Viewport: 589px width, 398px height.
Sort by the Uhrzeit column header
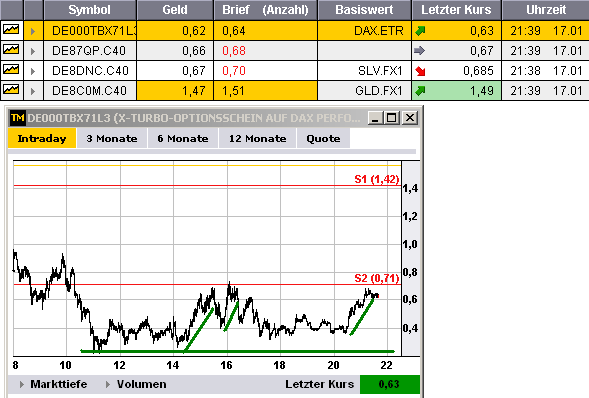[x=545, y=10]
